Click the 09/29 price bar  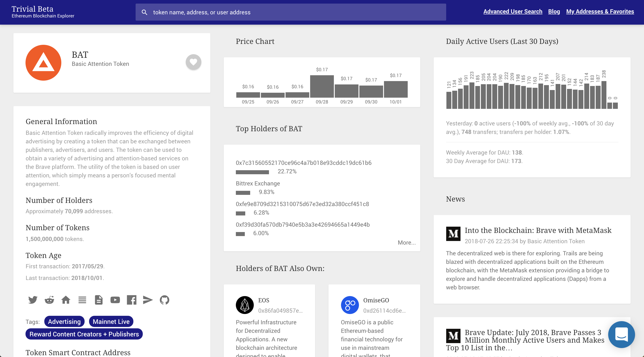pyautogui.click(x=346, y=91)
